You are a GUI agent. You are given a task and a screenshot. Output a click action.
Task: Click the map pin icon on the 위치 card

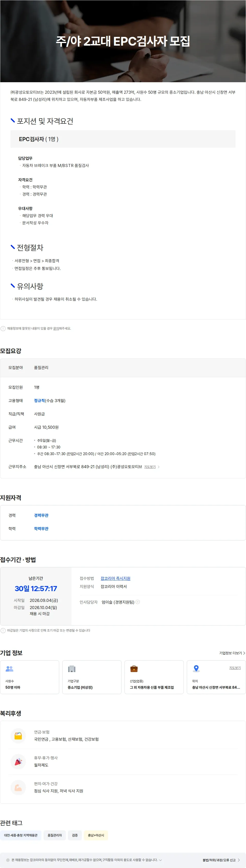(x=196, y=668)
